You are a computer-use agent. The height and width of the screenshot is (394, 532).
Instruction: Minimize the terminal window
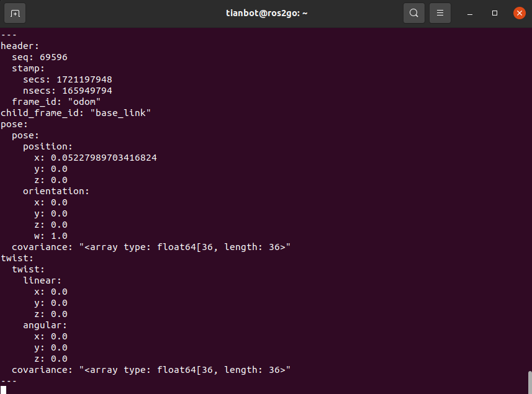pyautogui.click(x=471, y=13)
